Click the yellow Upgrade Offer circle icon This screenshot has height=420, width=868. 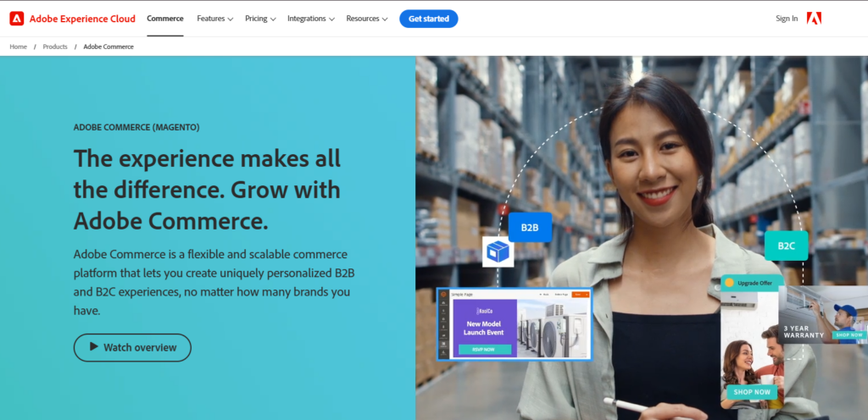coord(729,283)
